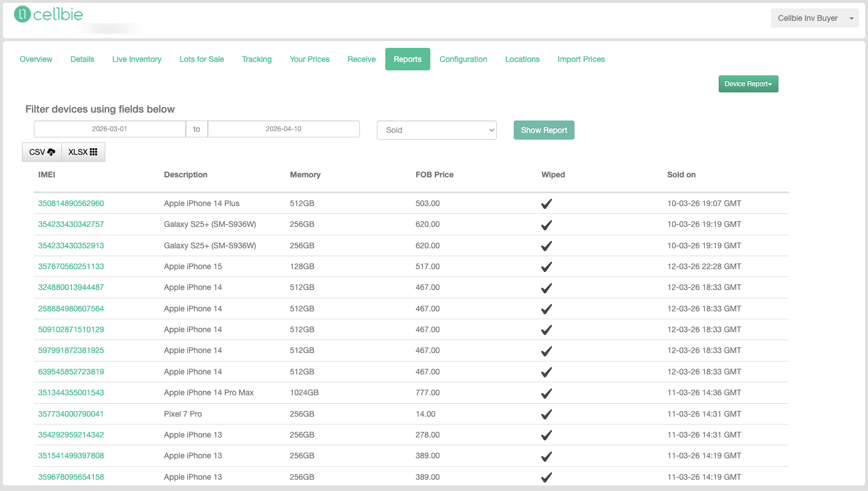
Task: Click the Cellbie logo
Action: click(48, 14)
